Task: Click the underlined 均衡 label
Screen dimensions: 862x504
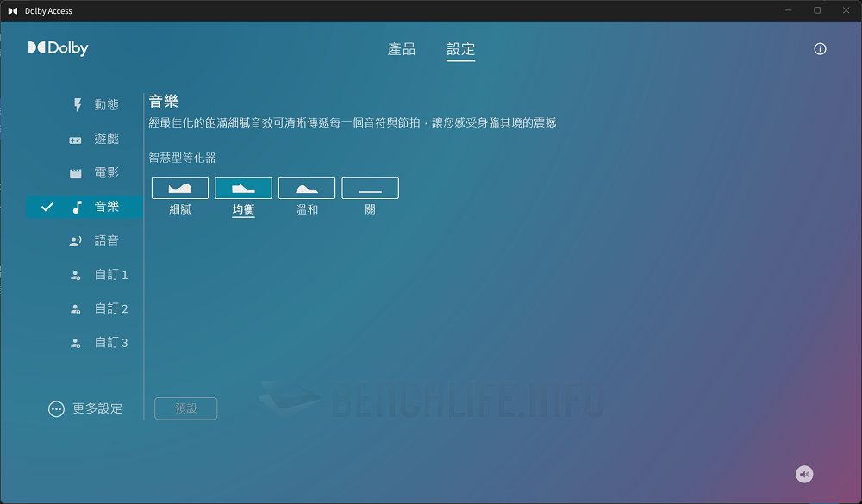Action: (x=244, y=209)
